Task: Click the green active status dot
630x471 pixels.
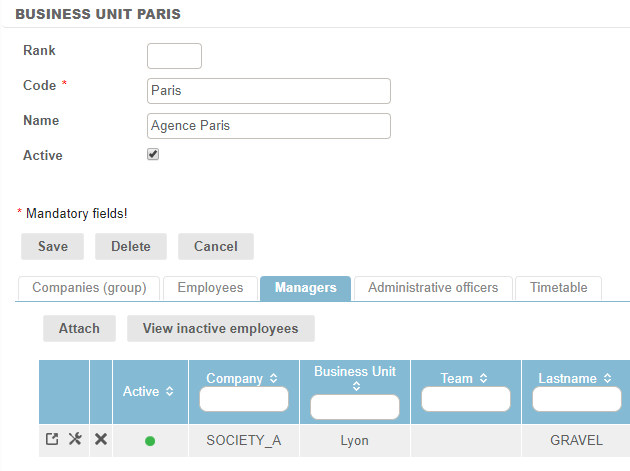Action: tap(150, 440)
